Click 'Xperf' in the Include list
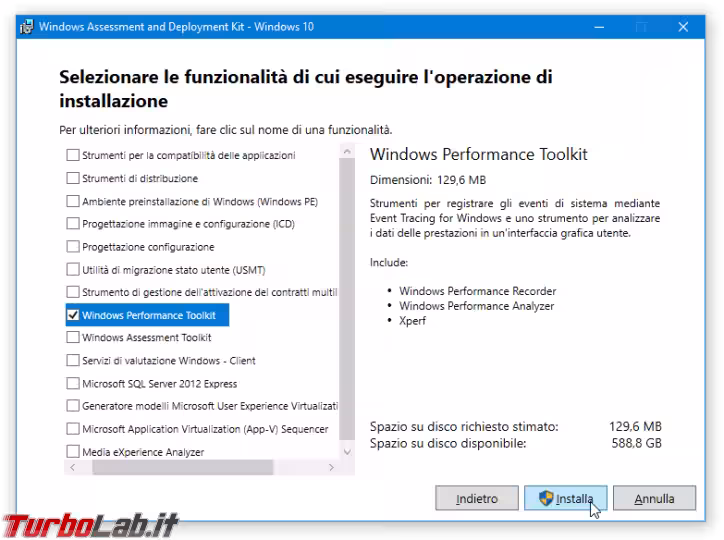 [412, 321]
